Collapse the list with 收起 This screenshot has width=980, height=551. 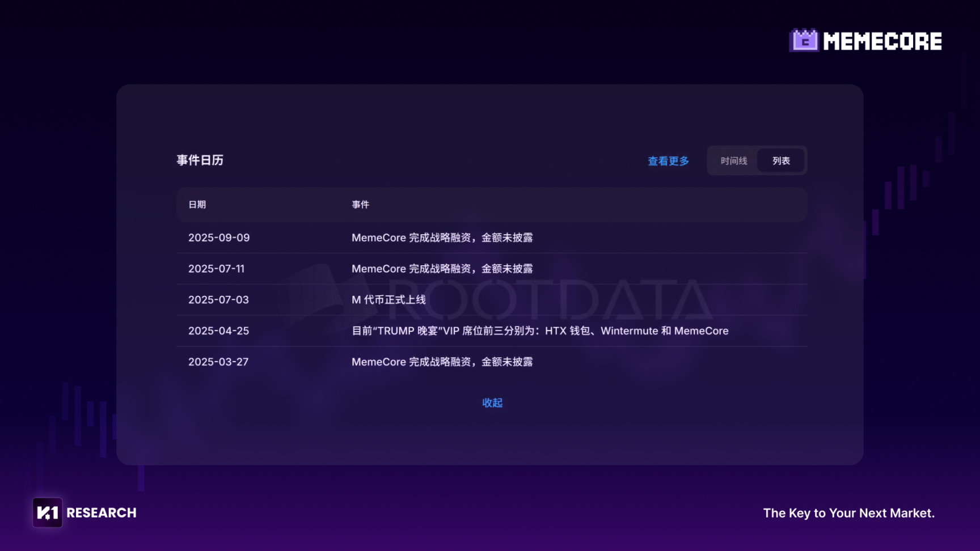tap(492, 402)
